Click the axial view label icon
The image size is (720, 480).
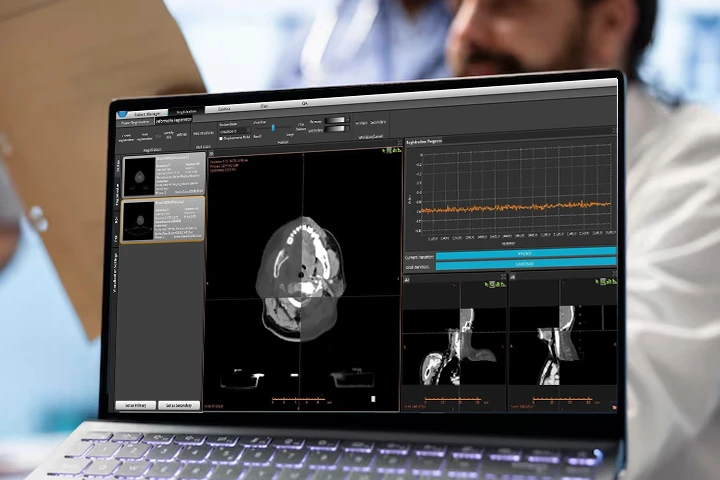211,153
